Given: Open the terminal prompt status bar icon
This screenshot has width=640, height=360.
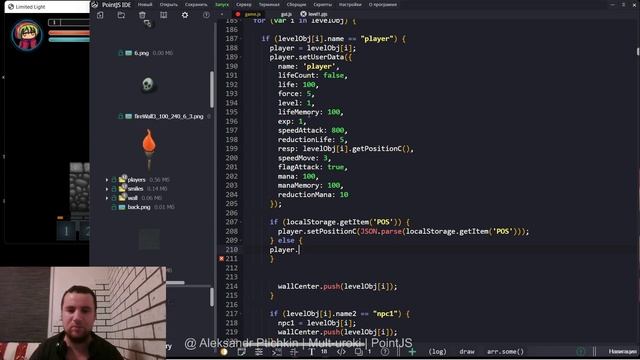Looking at the screenshot, I should coord(276,351).
